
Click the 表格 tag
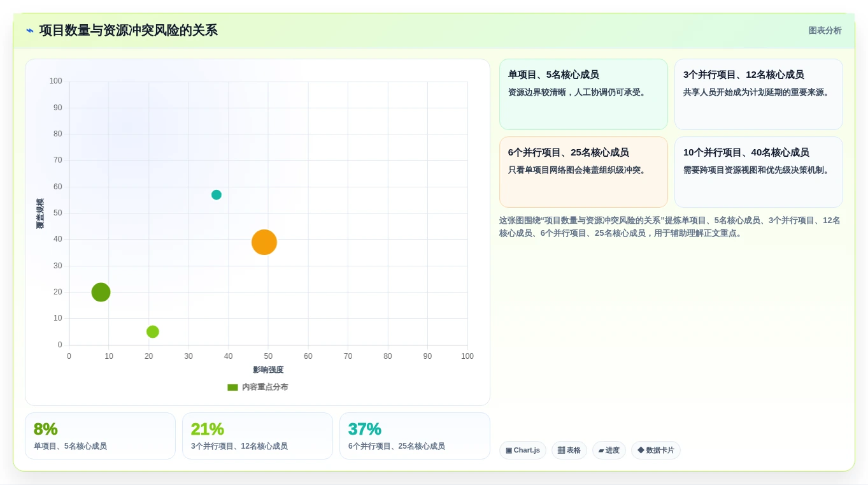[569, 451]
